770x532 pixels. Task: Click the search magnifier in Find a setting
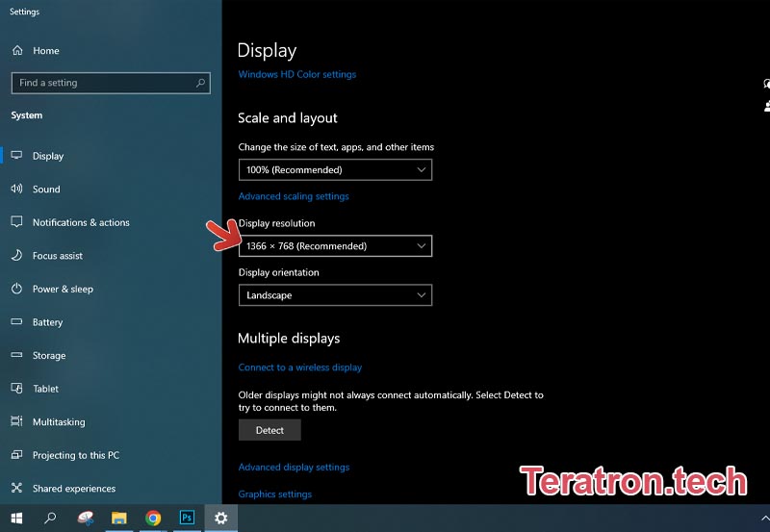tap(200, 83)
